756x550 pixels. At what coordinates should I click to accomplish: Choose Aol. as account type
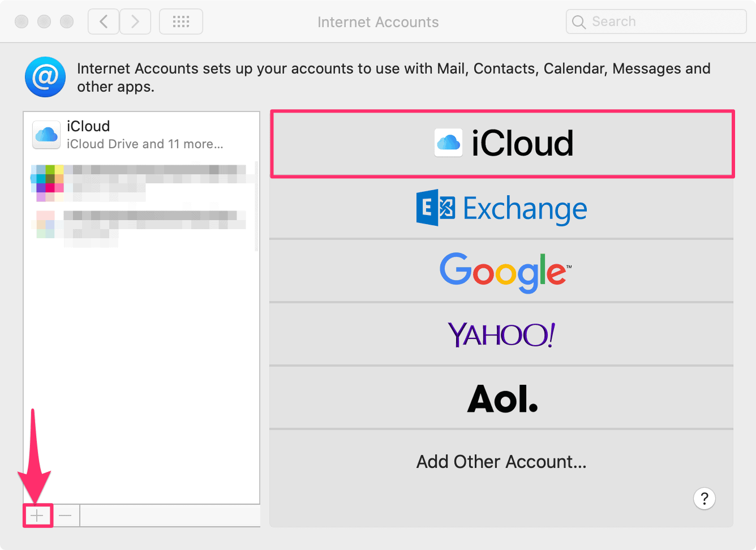click(x=501, y=398)
